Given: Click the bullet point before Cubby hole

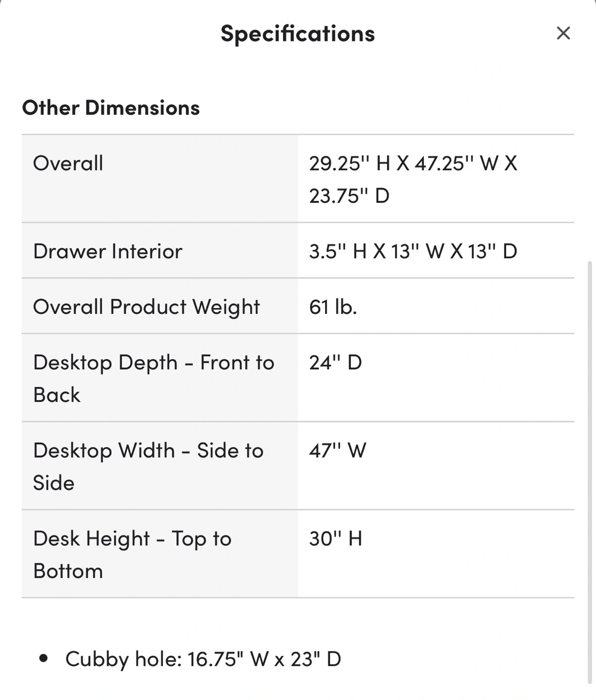Looking at the screenshot, I should tap(44, 659).
